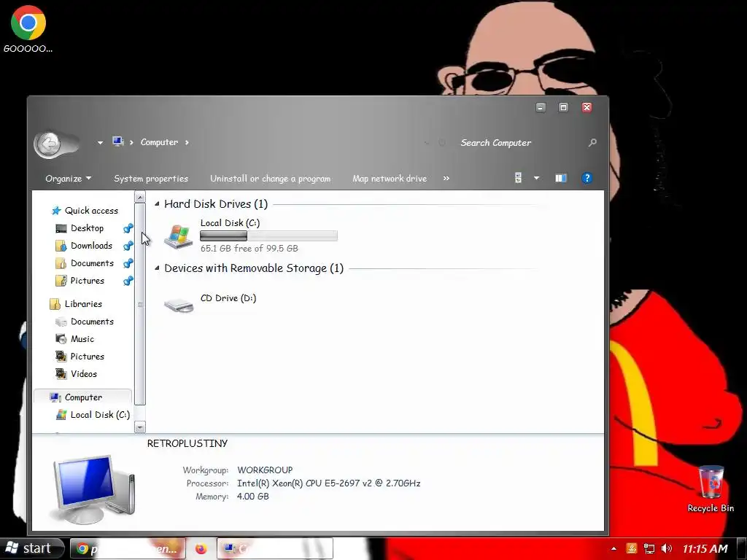Select Libraries in navigation pane
Image resolution: width=747 pixels, height=560 pixels.
pos(83,304)
